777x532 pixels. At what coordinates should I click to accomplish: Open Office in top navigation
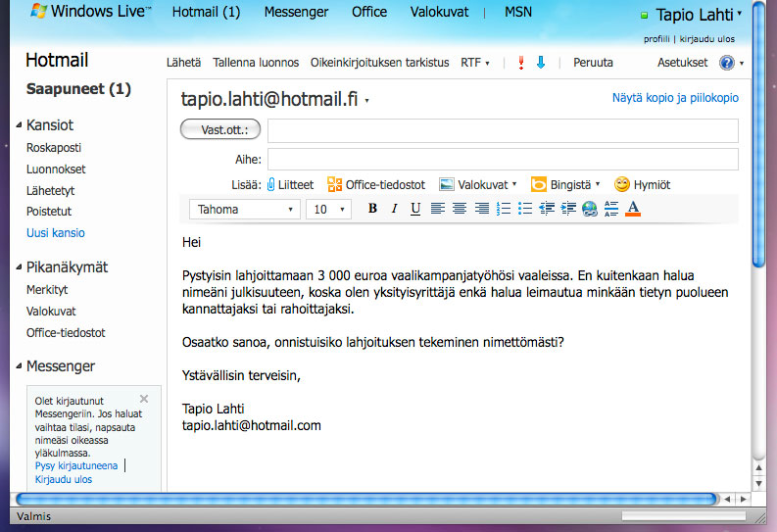click(x=369, y=12)
